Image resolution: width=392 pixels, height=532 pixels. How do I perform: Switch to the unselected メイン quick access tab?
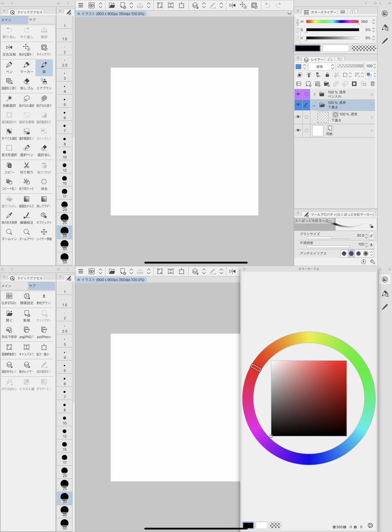point(13,286)
